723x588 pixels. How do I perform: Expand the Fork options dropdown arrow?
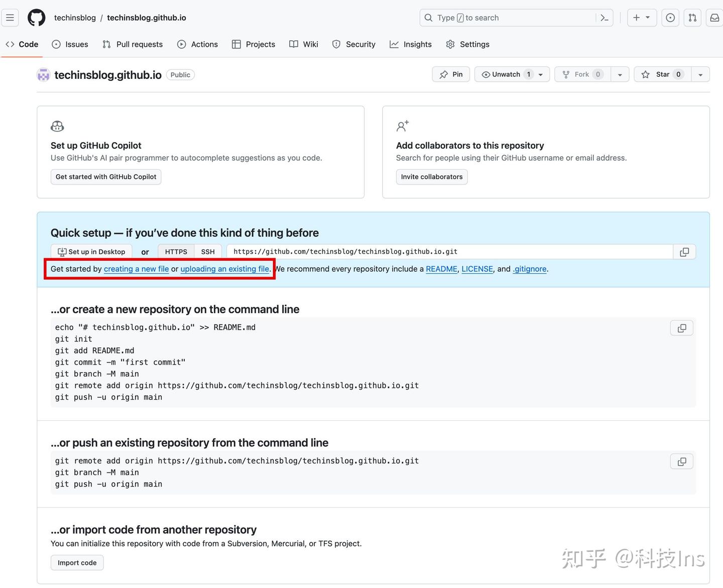pyautogui.click(x=620, y=74)
